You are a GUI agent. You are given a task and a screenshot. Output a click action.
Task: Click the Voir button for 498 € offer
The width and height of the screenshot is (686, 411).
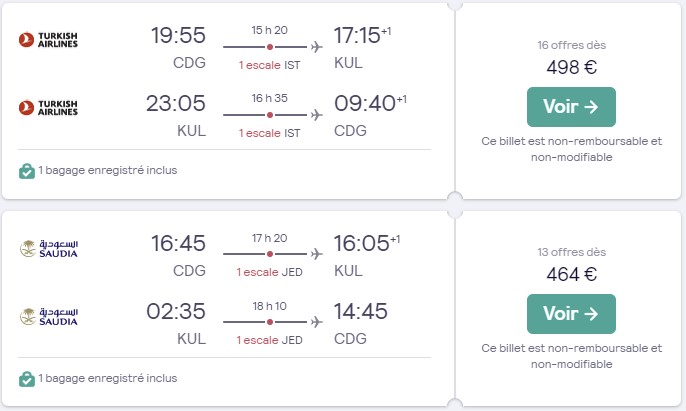click(x=571, y=107)
